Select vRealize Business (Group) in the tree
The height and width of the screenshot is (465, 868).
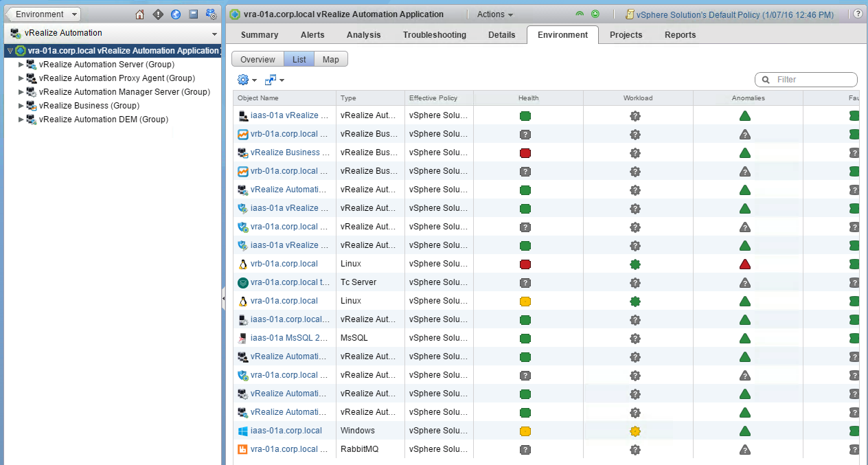point(89,106)
